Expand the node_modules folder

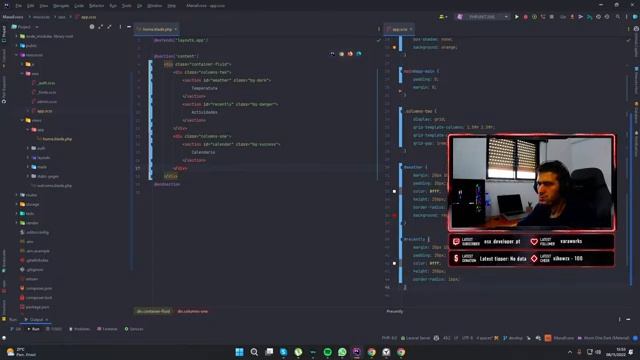tap(17, 36)
